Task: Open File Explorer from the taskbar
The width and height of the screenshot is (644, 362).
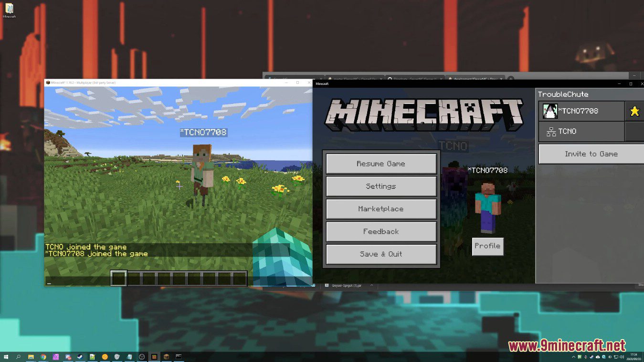Action: [x=31, y=357]
